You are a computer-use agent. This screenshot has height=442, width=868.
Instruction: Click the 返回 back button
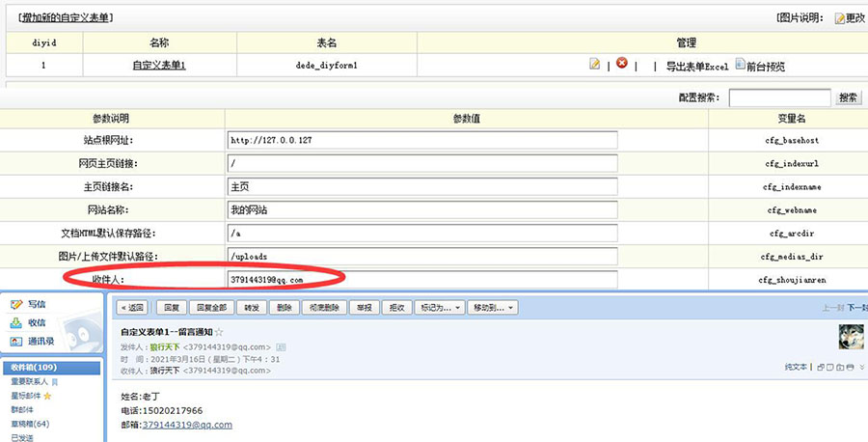pos(132,308)
